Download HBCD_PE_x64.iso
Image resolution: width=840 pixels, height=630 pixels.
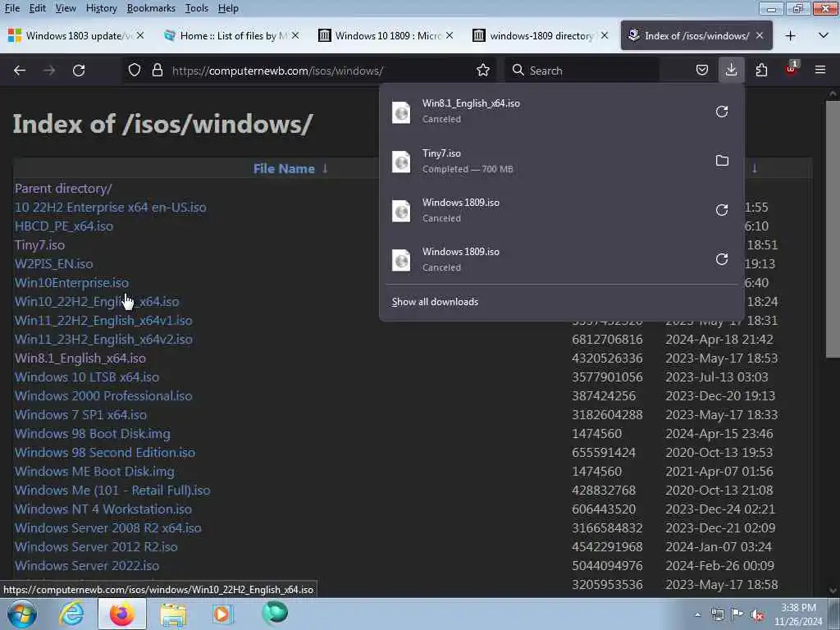click(x=64, y=226)
